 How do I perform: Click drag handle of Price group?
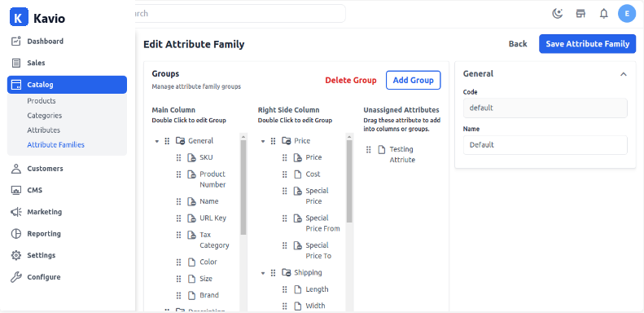(x=273, y=141)
